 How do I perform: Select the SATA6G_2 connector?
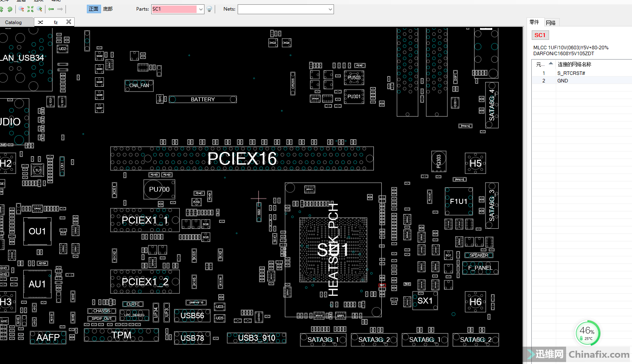coord(476,340)
